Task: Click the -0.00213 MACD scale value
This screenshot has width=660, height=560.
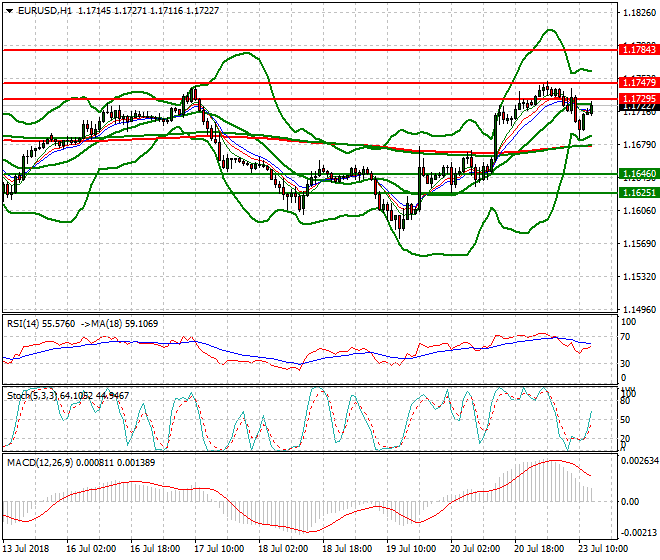Action: (639, 533)
